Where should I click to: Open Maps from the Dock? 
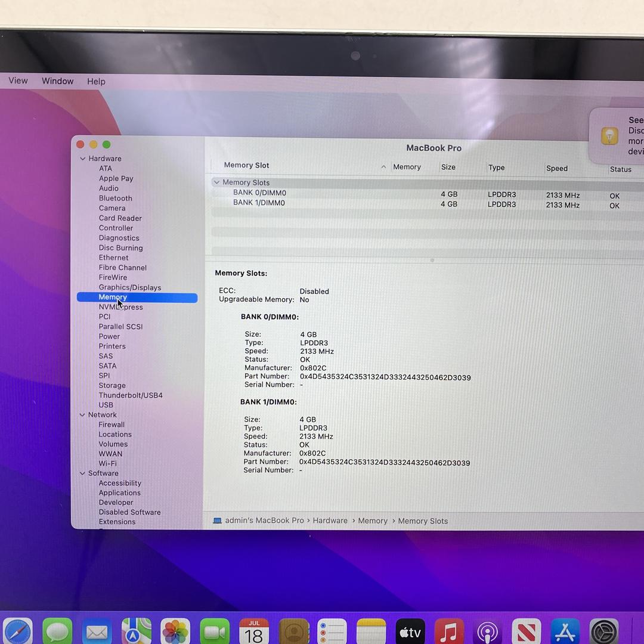click(137, 631)
